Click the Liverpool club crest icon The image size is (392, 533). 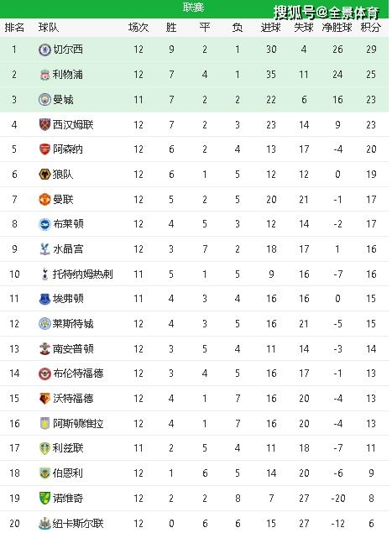[x=44, y=75]
